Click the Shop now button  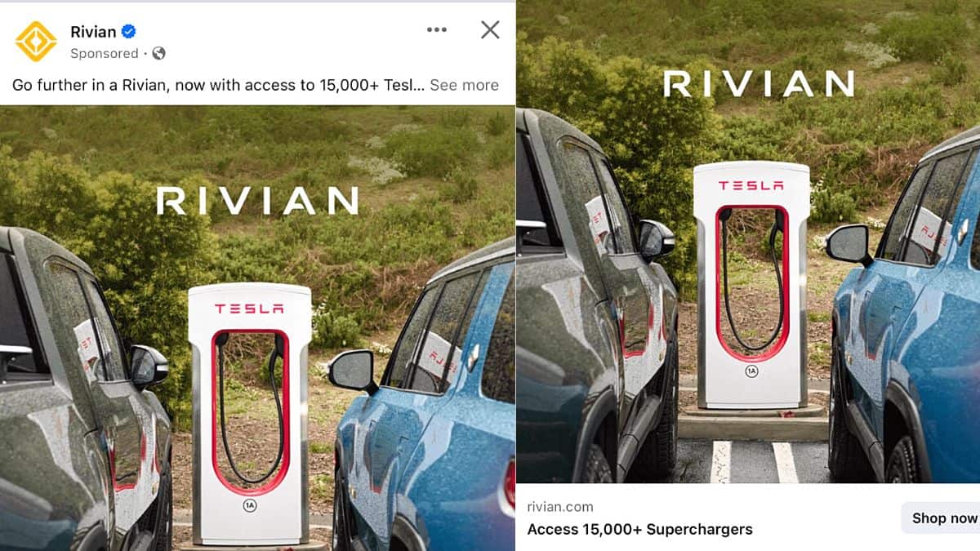coord(943,518)
